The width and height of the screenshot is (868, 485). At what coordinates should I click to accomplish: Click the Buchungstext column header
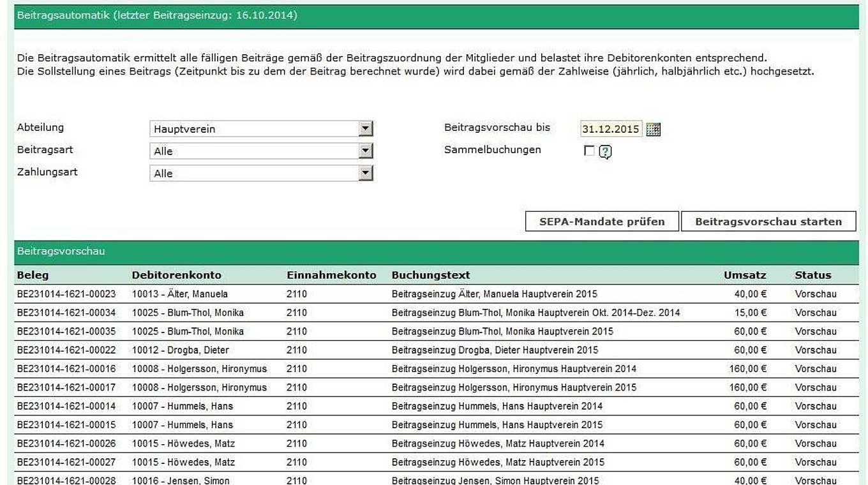point(430,275)
